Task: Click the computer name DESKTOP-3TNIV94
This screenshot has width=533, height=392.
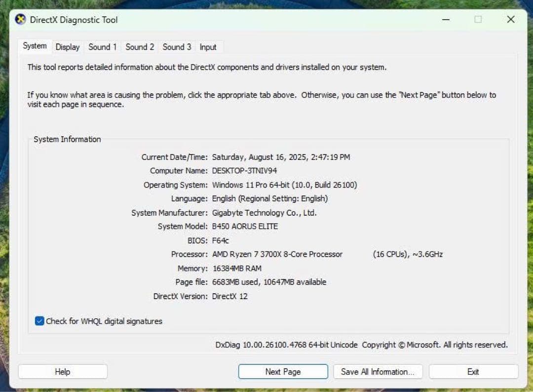Action: pyautogui.click(x=244, y=171)
